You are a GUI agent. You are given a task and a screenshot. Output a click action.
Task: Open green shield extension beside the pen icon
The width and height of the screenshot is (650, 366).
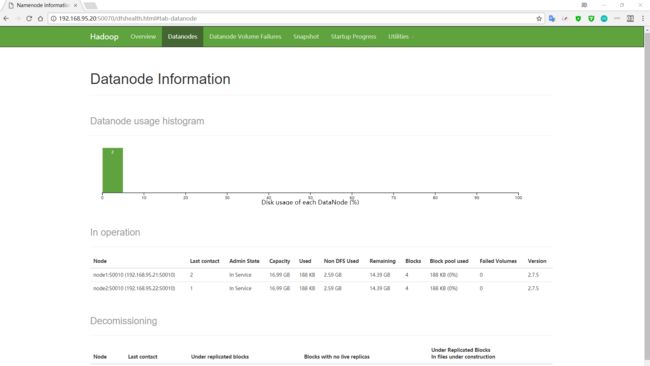pos(578,19)
